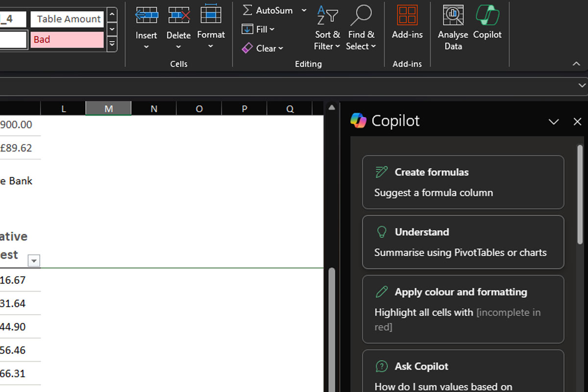588x392 pixels.
Task: Select the Create formulas suggestion card
Action: tap(463, 182)
